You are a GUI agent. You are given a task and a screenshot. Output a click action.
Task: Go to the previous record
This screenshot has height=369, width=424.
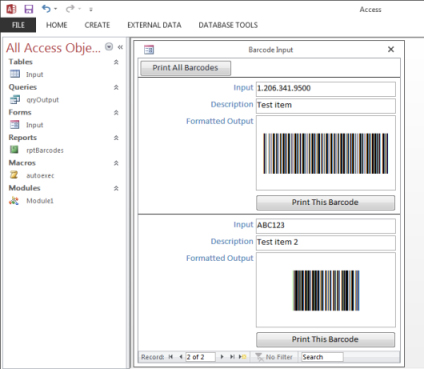180,357
